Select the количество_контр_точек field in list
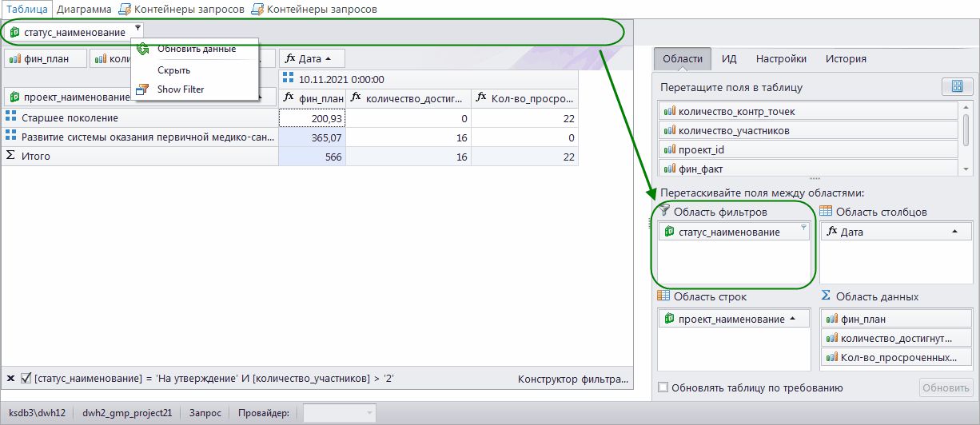The width and height of the screenshot is (980, 425). [x=808, y=111]
